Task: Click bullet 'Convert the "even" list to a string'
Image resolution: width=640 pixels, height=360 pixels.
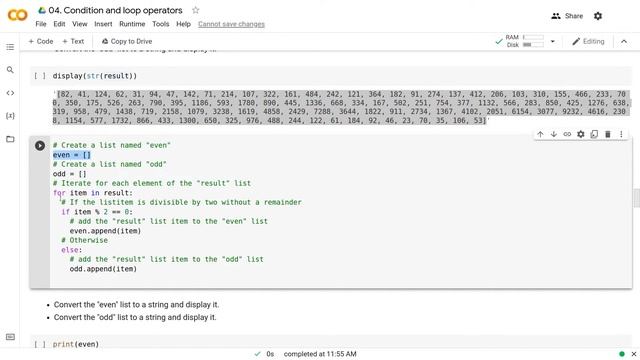Action: click(x=136, y=304)
